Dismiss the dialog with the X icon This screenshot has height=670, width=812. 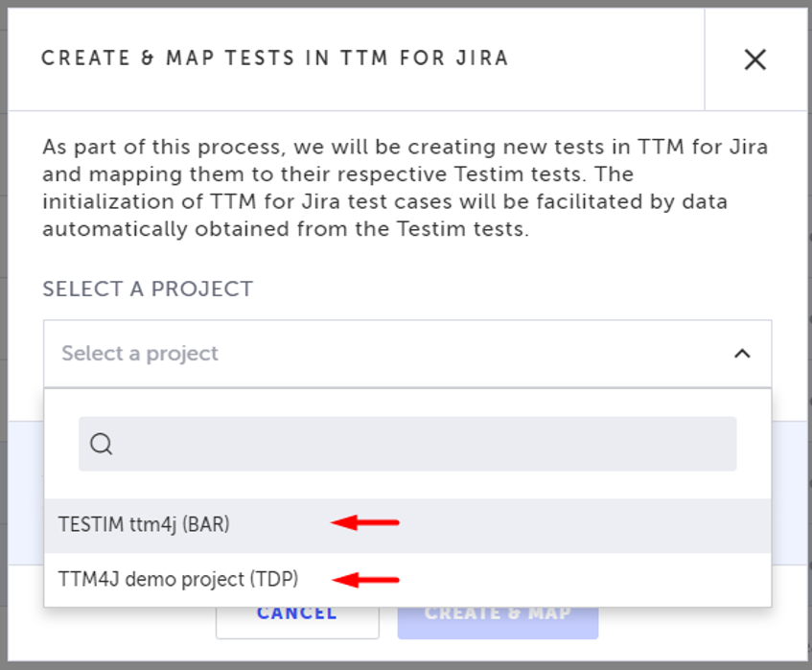click(x=755, y=59)
